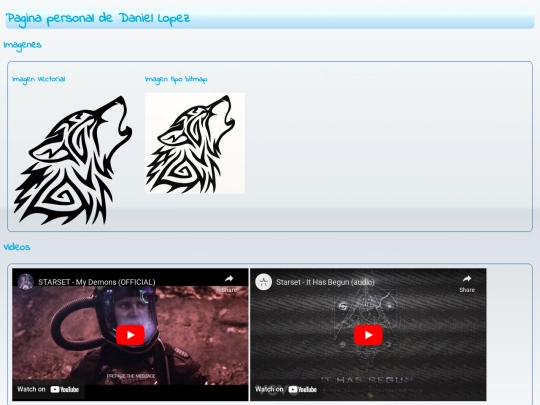
Task: Select the 'Imagen tipo bitmap' label
Action: [176, 80]
